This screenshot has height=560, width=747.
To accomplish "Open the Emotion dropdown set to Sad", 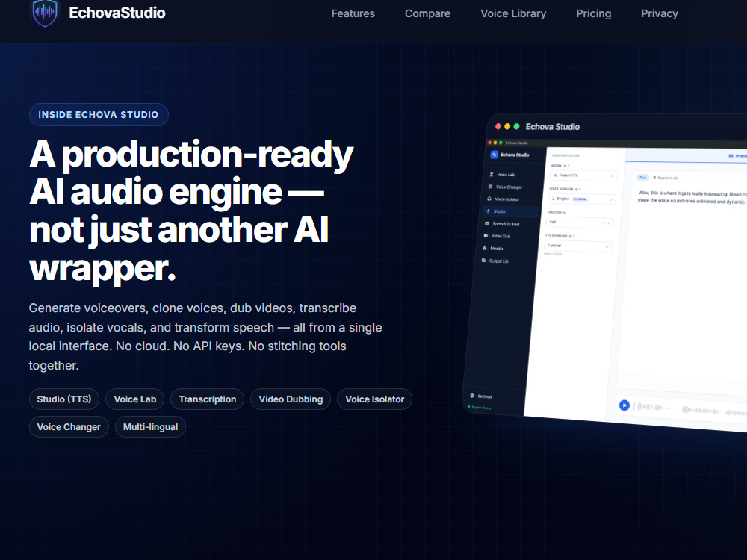I will coord(580,223).
